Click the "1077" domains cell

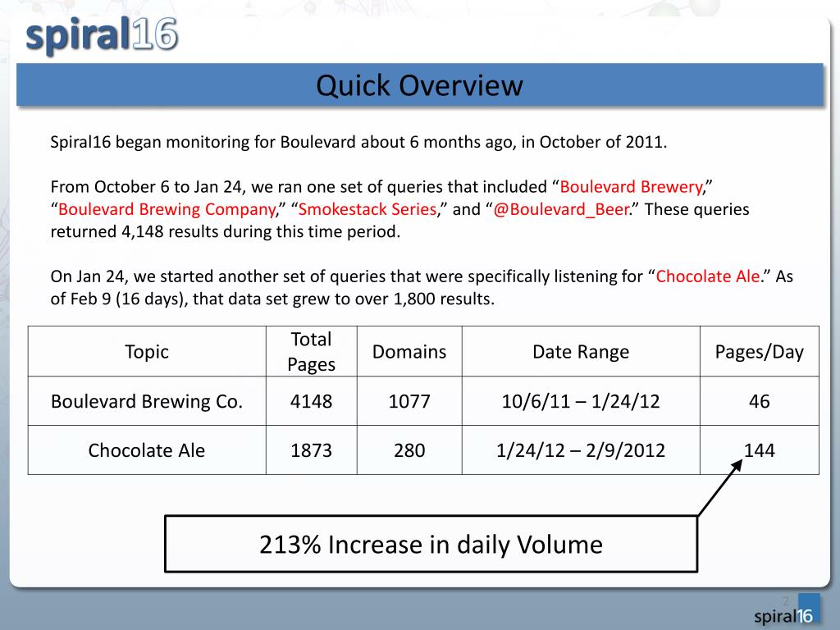409,401
